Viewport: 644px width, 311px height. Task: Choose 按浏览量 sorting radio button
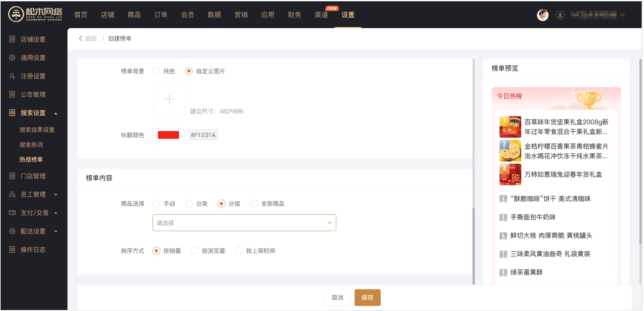(x=195, y=251)
